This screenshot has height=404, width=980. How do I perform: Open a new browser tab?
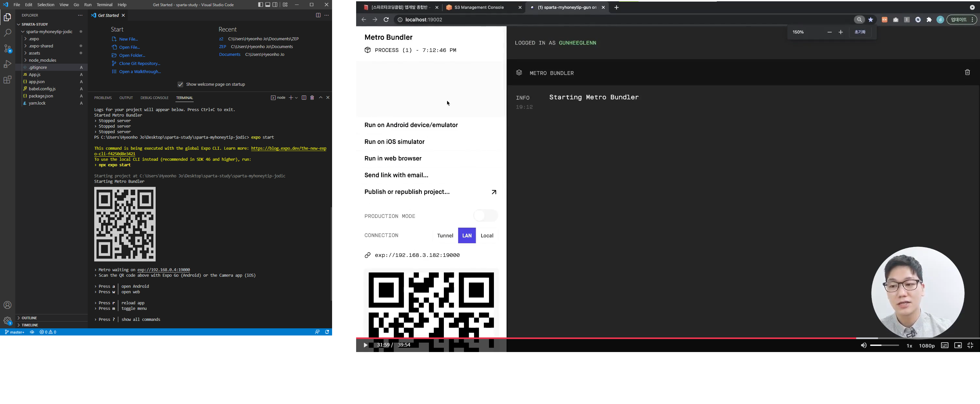tap(616, 7)
